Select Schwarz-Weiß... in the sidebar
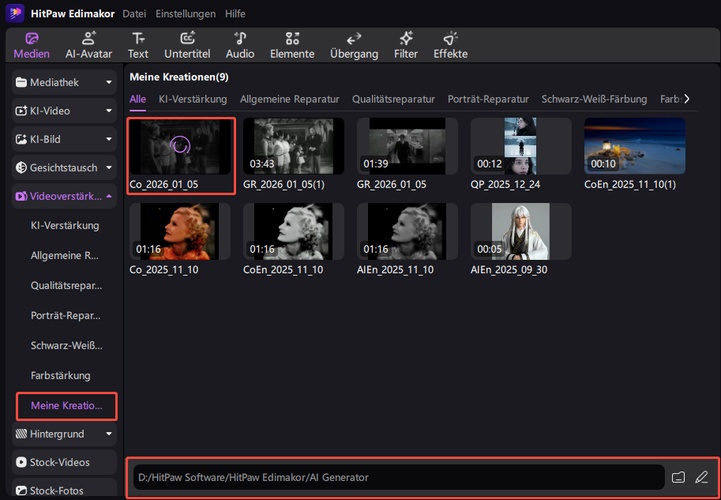 coord(66,345)
